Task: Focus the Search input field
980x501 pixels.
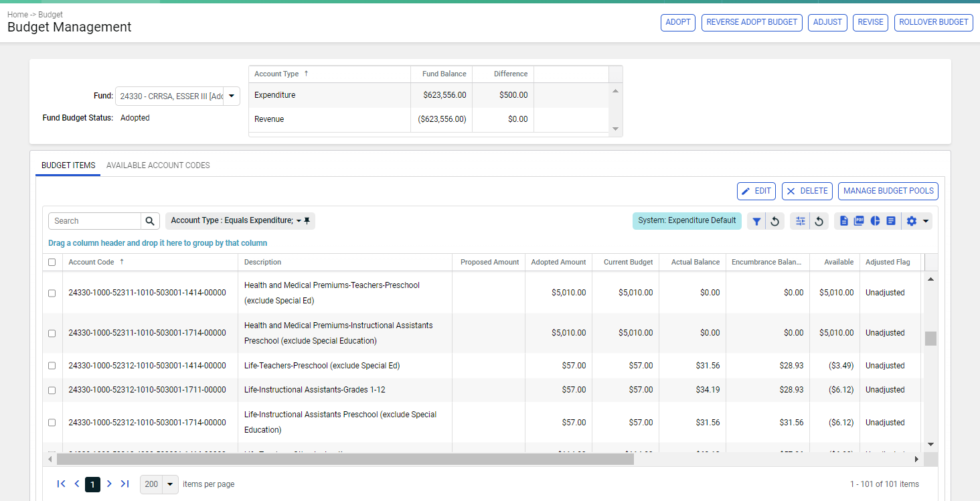Action: 94,221
